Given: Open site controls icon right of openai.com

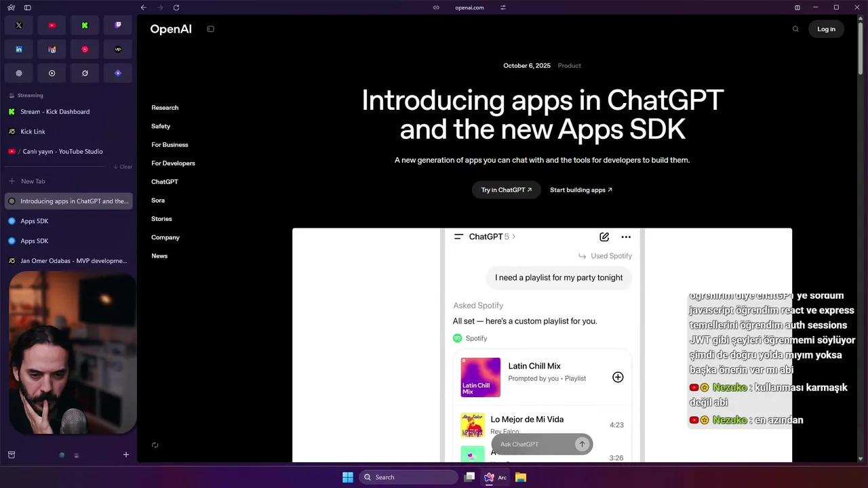Looking at the screenshot, I should tap(503, 7).
